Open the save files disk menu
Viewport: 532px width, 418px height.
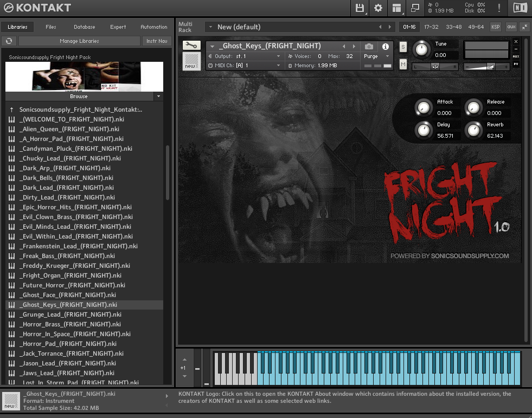point(360,8)
